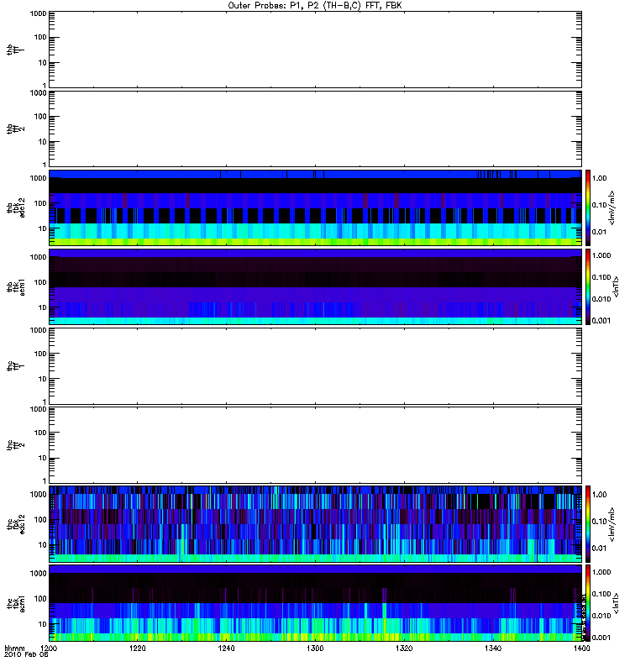Click the 100 frequency tick of thc fff 1
630x672 pixels.
tap(40, 354)
